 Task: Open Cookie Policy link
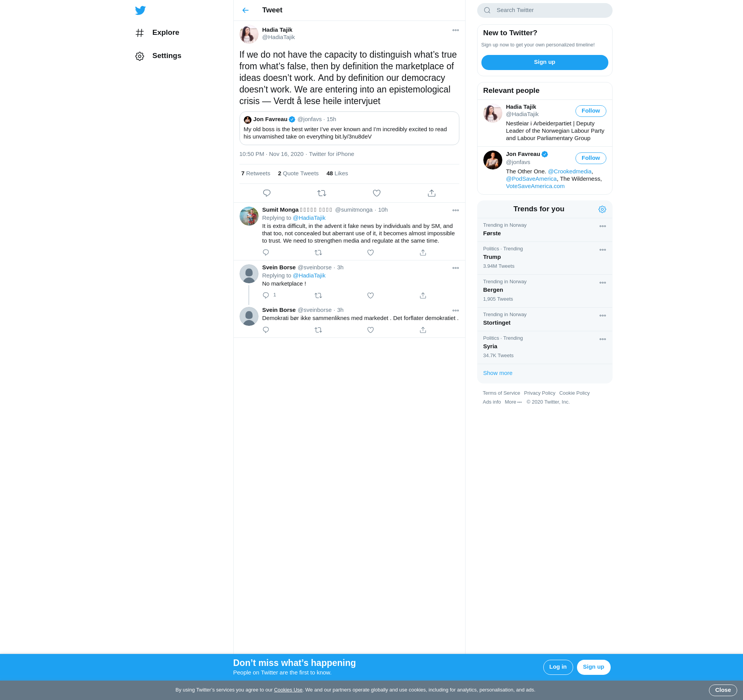click(x=574, y=393)
